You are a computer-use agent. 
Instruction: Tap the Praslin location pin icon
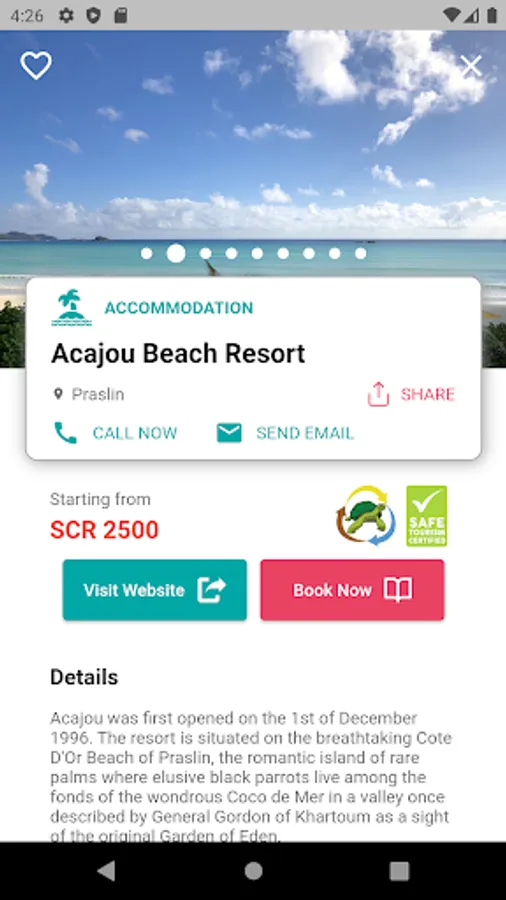coord(58,394)
